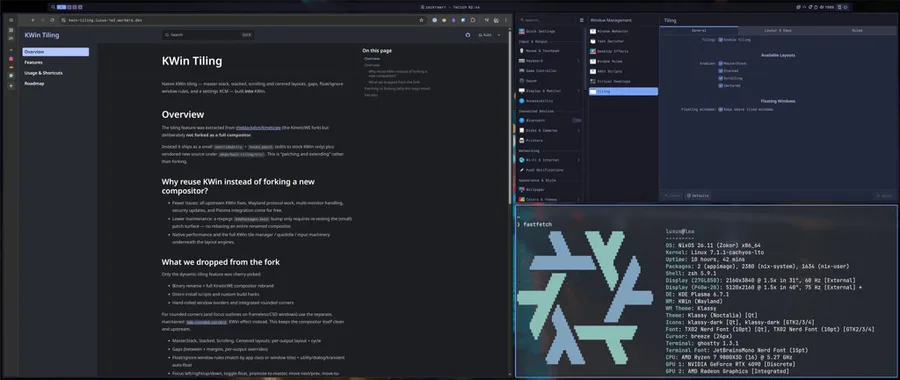Open Wallpaper settings
900x380 pixels.
pos(550,189)
